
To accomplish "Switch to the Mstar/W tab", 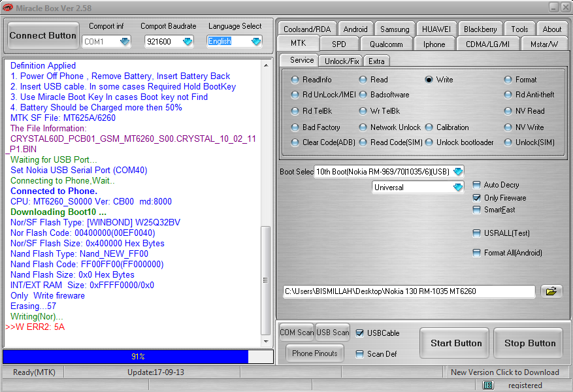I will (544, 44).
